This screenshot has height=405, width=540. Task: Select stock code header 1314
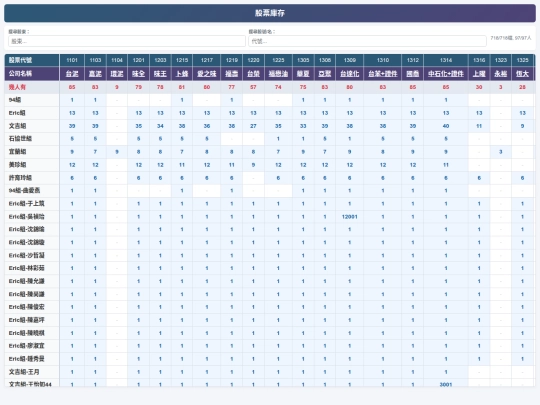click(x=446, y=60)
